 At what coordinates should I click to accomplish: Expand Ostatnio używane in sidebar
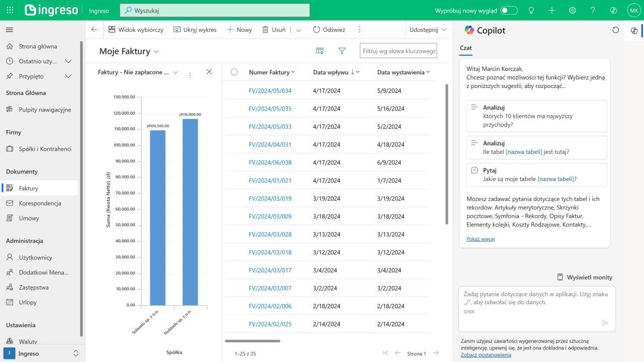[x=68, y=61]
